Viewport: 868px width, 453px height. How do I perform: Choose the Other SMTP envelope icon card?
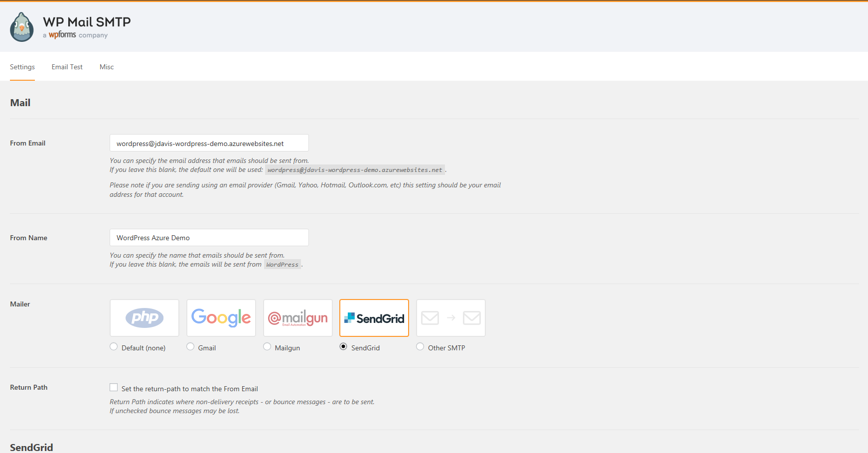[x=451, y=318]
